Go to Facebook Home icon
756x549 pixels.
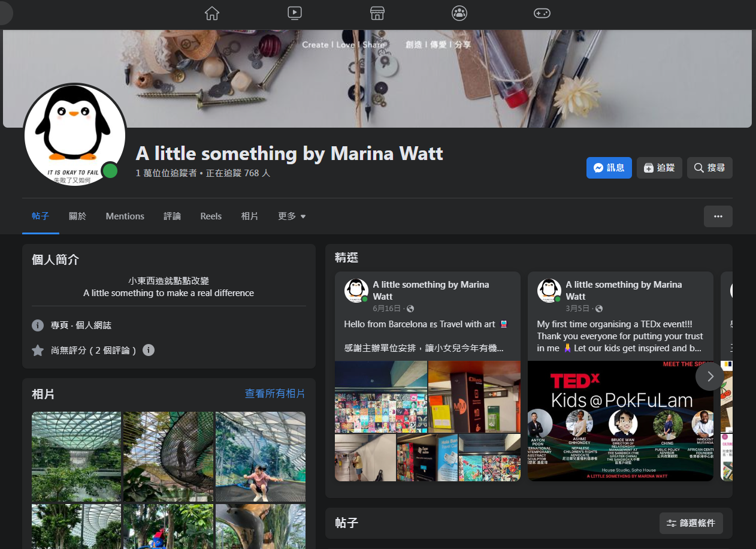click(x=212, y=13)
